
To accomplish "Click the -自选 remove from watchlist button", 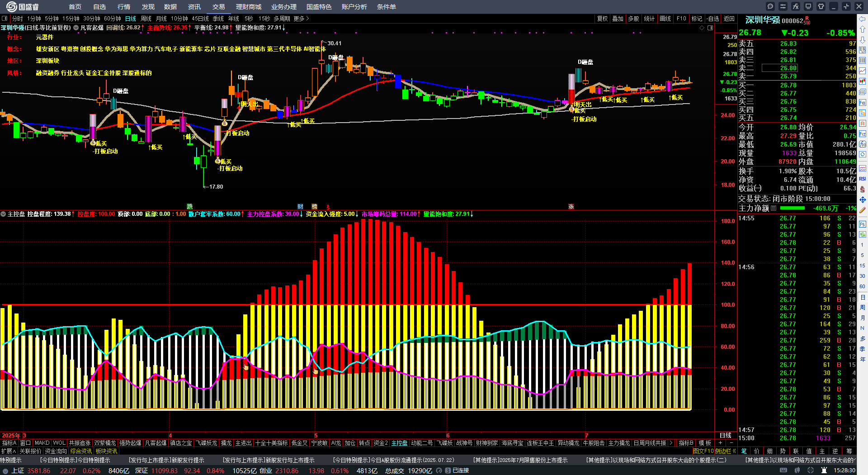I will (x=713, y=19).
